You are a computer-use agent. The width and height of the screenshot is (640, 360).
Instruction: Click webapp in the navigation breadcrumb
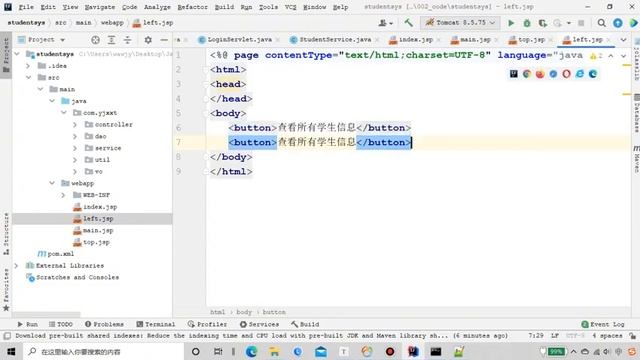112,23
